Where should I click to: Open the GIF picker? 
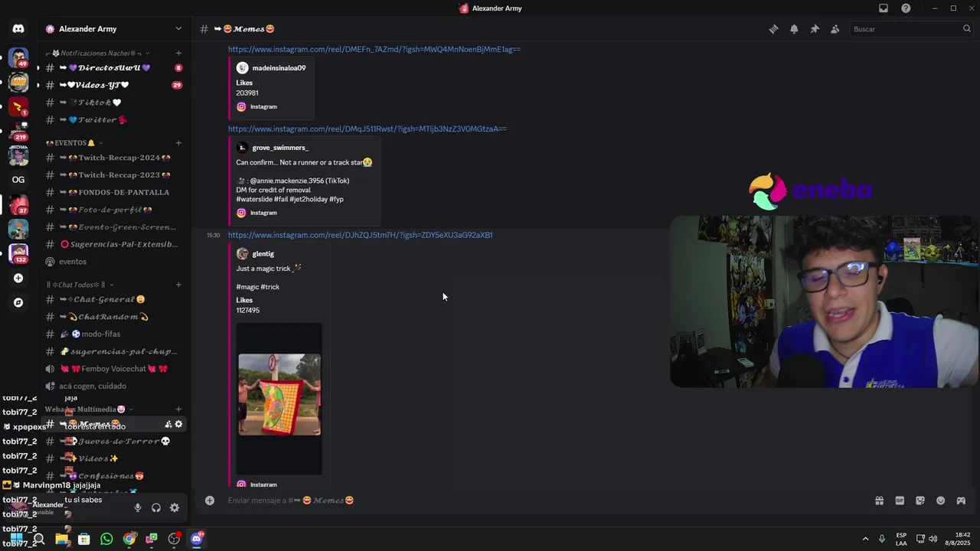tap(900, 500)
